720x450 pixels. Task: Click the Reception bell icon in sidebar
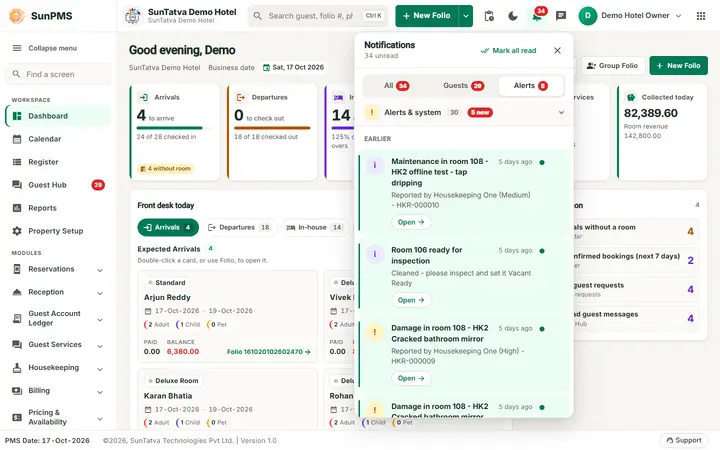tap(17, 292)
